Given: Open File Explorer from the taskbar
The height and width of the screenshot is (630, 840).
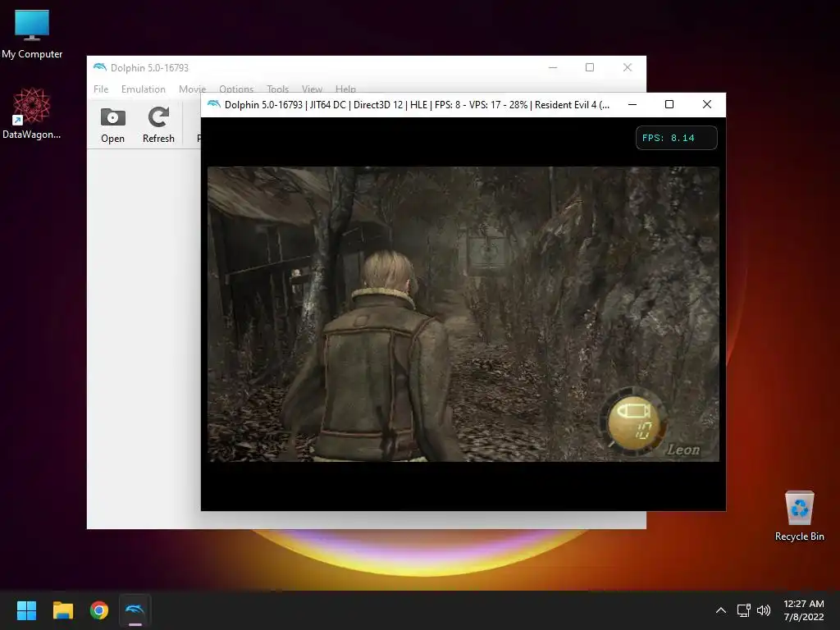Looking at the screenshot, I should 63,610.
